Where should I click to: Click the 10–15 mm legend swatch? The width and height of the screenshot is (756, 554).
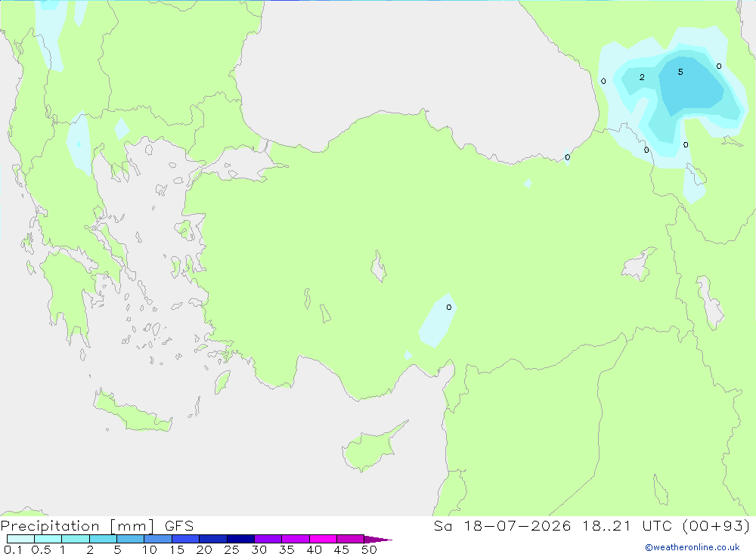(158, 539)
